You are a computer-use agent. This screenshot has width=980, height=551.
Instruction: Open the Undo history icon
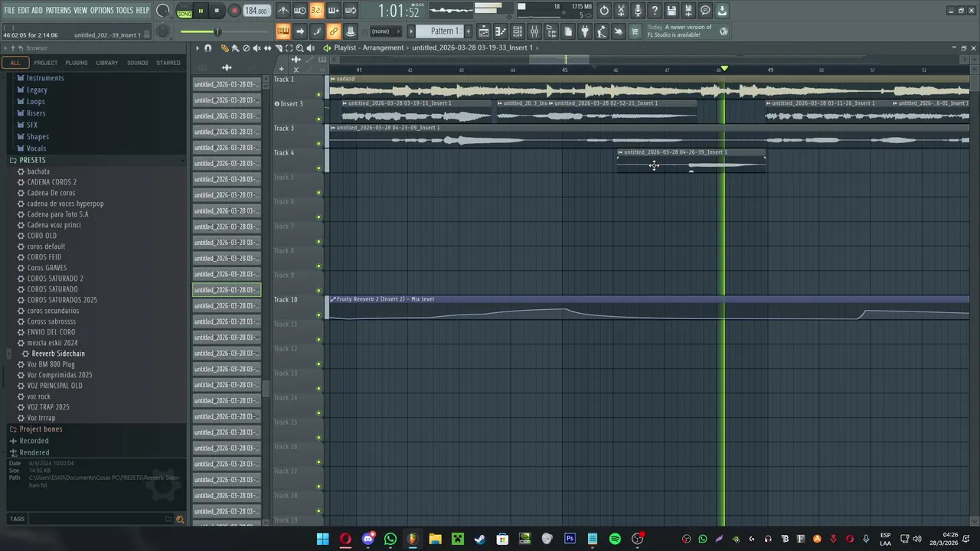tap(604, 11)
